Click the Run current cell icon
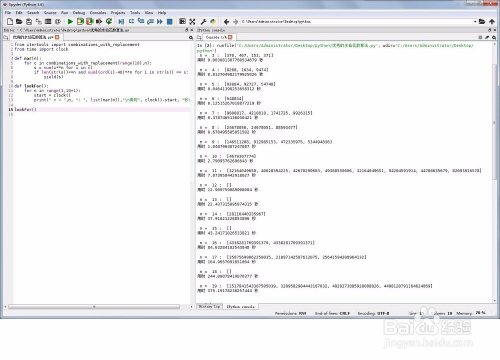The height and width of the screenshot is (360, 500). pyautogui.click(x=80, y=22)
